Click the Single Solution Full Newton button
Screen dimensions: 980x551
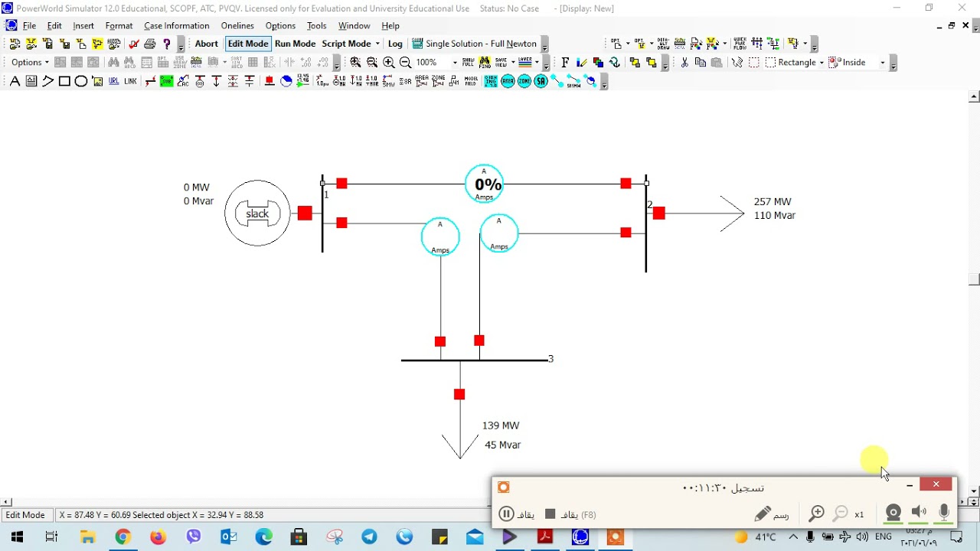point(475,44)
